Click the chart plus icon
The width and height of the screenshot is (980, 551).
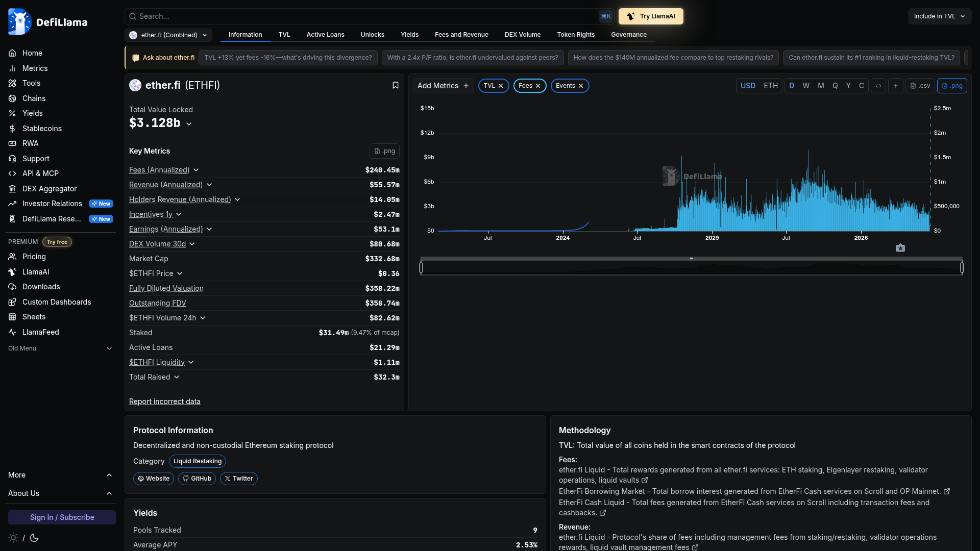[896, 86]
